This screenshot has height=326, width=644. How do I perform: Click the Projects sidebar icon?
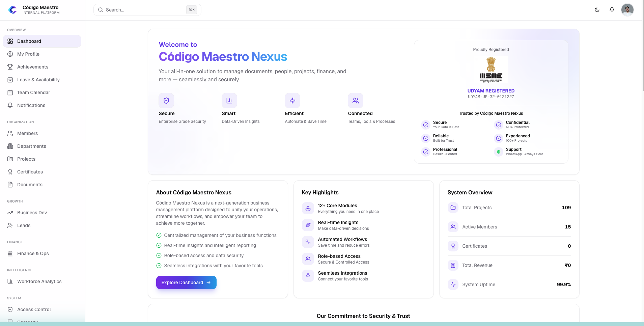10,159
